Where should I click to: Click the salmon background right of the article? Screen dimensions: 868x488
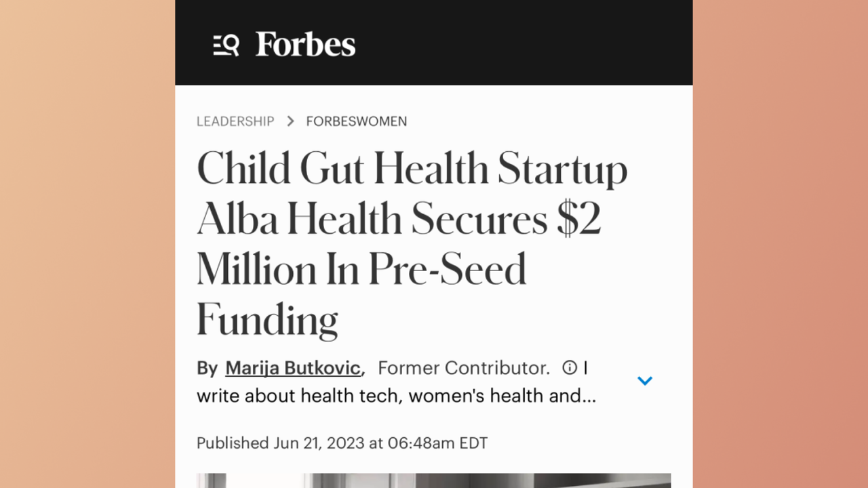tap(780, 244)
